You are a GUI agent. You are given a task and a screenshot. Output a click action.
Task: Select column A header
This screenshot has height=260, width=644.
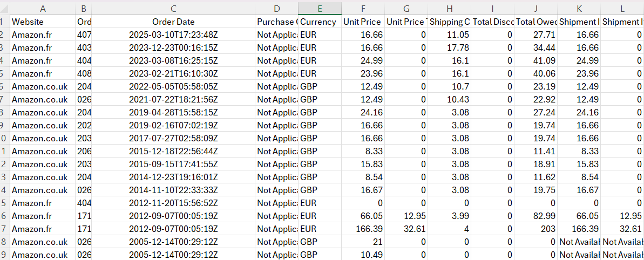coord(43,8)
